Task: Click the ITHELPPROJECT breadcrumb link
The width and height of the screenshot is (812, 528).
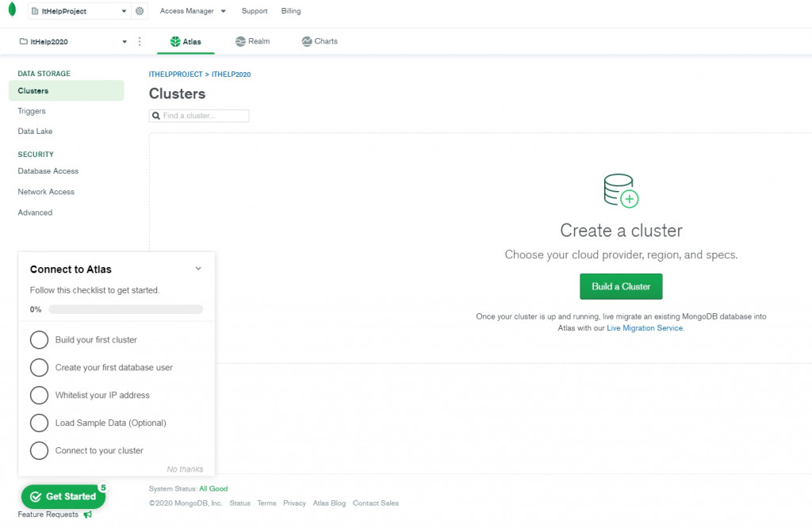Action: tap(175, 75)
